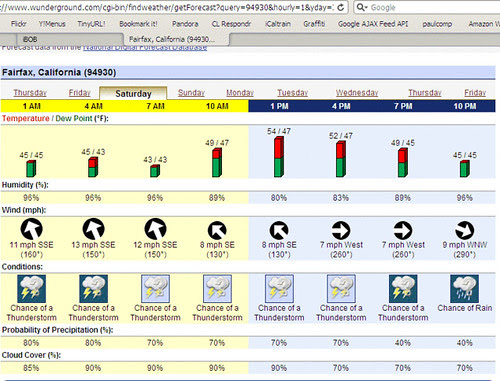
Task: Click the Bookmark it! bookmarklet
Action: pos(138,24)
